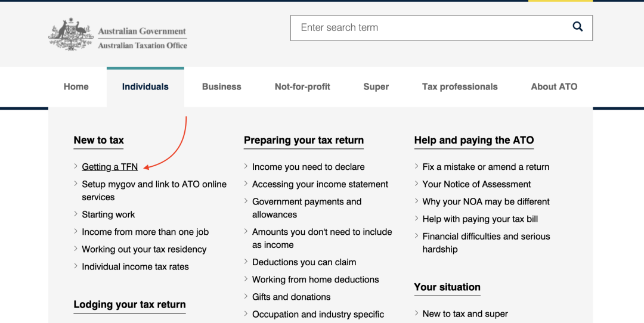This screenshot has width=644, height=323.
Task: Open the Super navigation tab
Action: pos(376,86)
